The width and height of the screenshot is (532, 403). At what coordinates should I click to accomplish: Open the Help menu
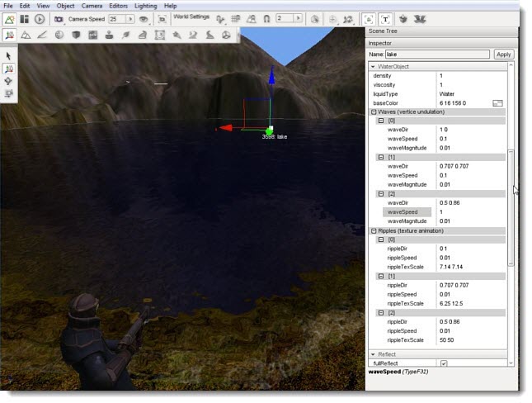pyautogui.click(x=170, y=6)
